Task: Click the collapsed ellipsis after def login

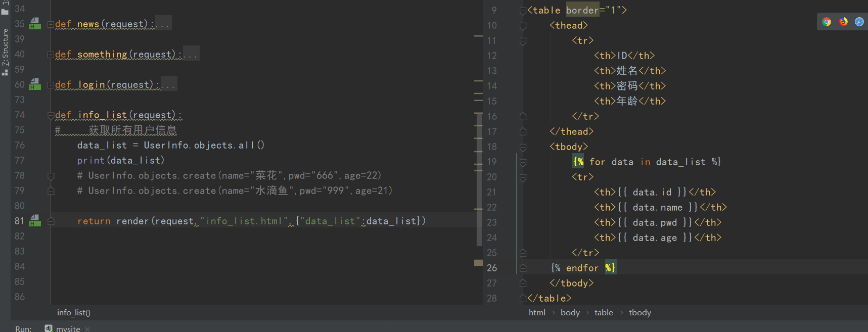Action: coord(169,84)
